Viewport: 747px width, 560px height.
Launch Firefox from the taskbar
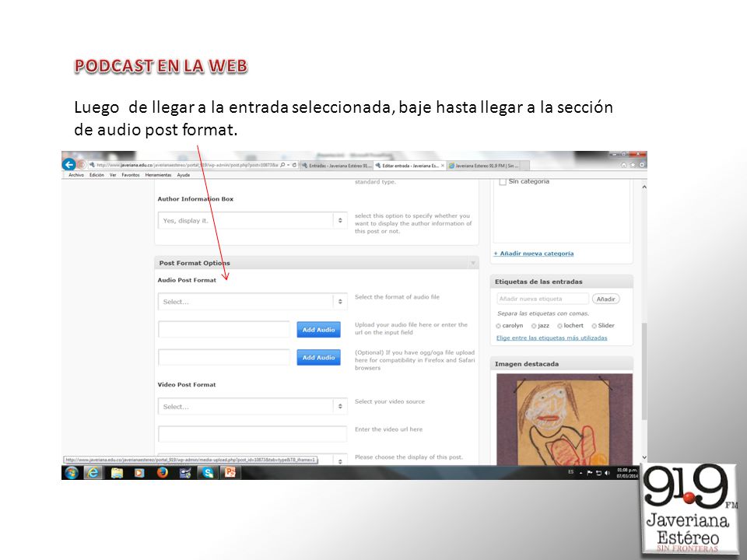(x=163, y=472)
